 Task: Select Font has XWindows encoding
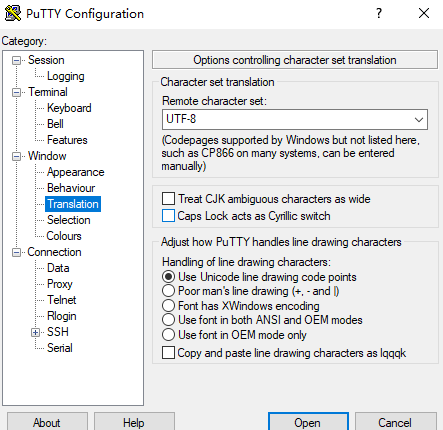click(x=168, y=306)
